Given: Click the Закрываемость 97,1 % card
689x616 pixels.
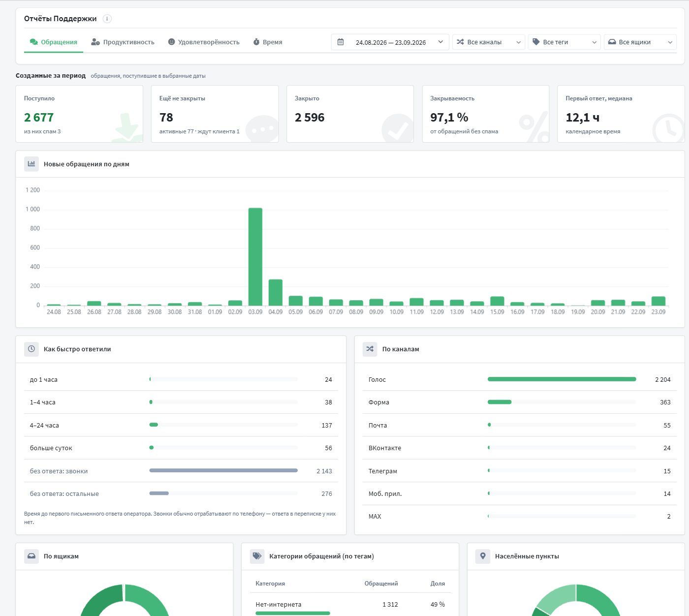Looking at the screenshot, I should pyautogui.click(x=486, y=114).
